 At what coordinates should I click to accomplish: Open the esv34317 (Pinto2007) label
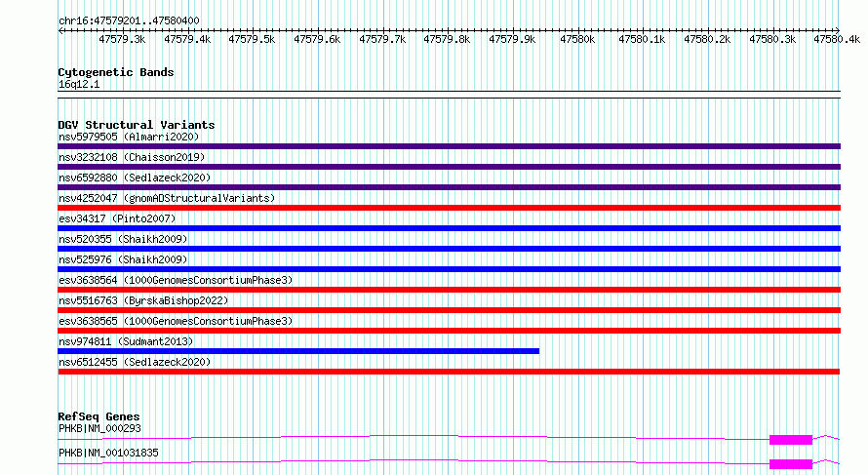pos(117,218)
